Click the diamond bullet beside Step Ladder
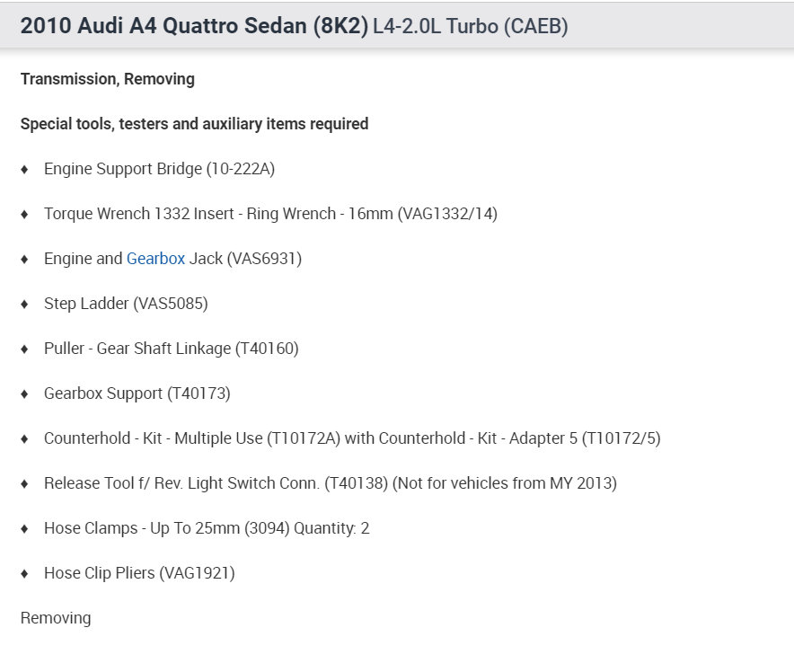This screenshot has width=794, height=672. [24, 305]
